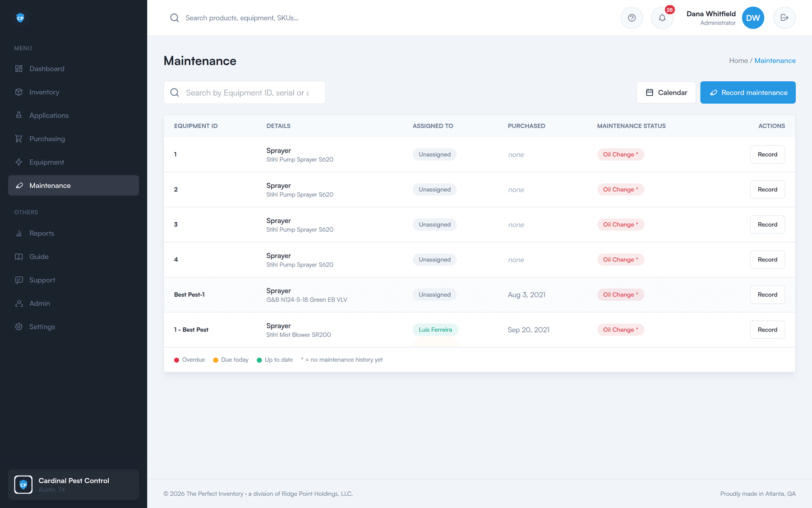Screen dimensions: 812x508
Task: Click Record for 1 - Best Pest row
Action: 767,330
